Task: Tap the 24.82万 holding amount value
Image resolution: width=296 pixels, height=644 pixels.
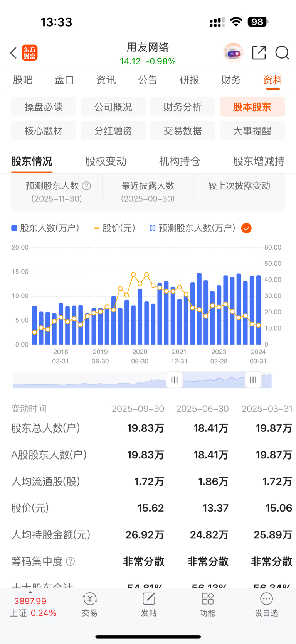Action: pos(209,535)
